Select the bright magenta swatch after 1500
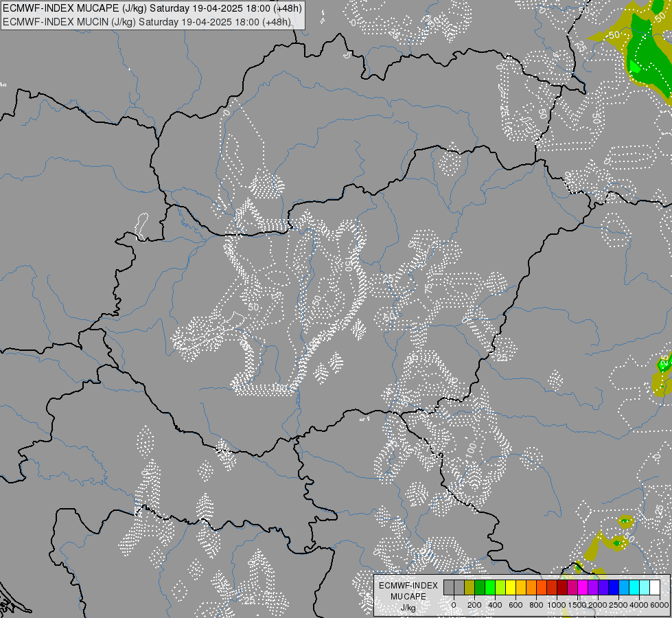 click(583, 587)
